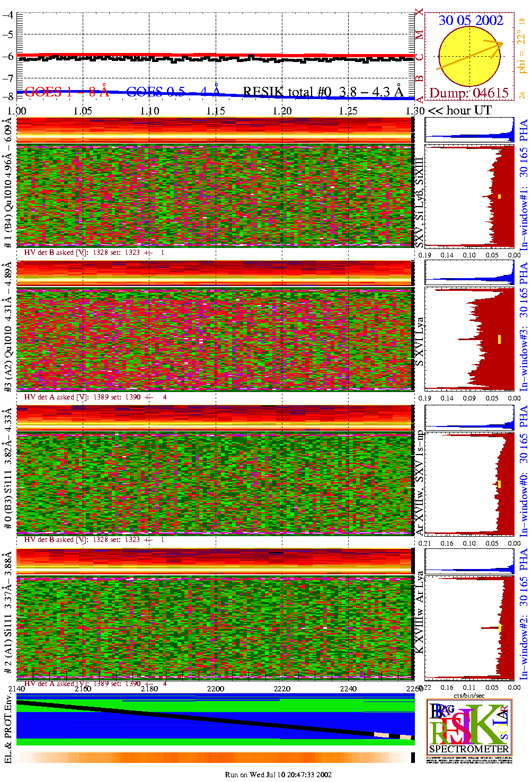The width and height of the screenshot is (532, 782).
Task: Click the Run on Wed Jul 10 timestamp
Action: (278, 775)
